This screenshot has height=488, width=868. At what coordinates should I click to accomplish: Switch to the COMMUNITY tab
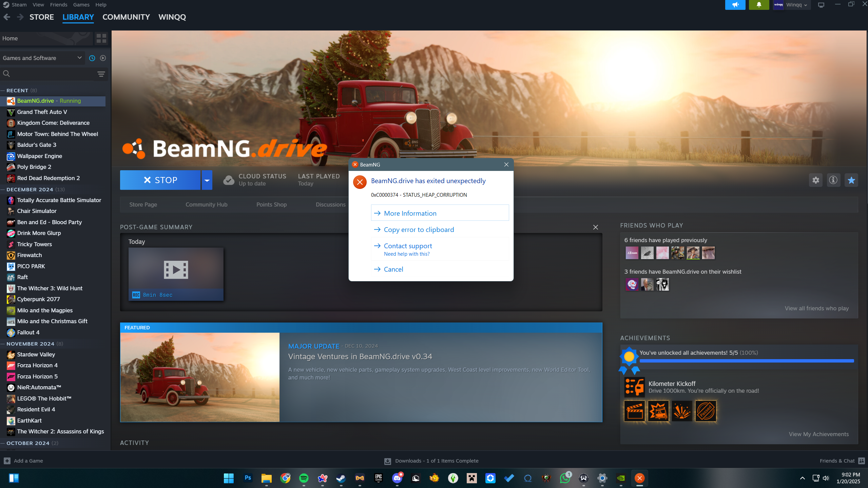[126, 17]
